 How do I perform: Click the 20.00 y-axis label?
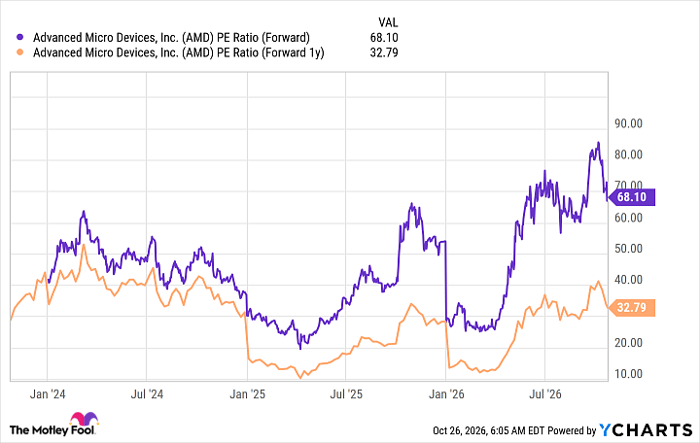(x=629, y=343)
